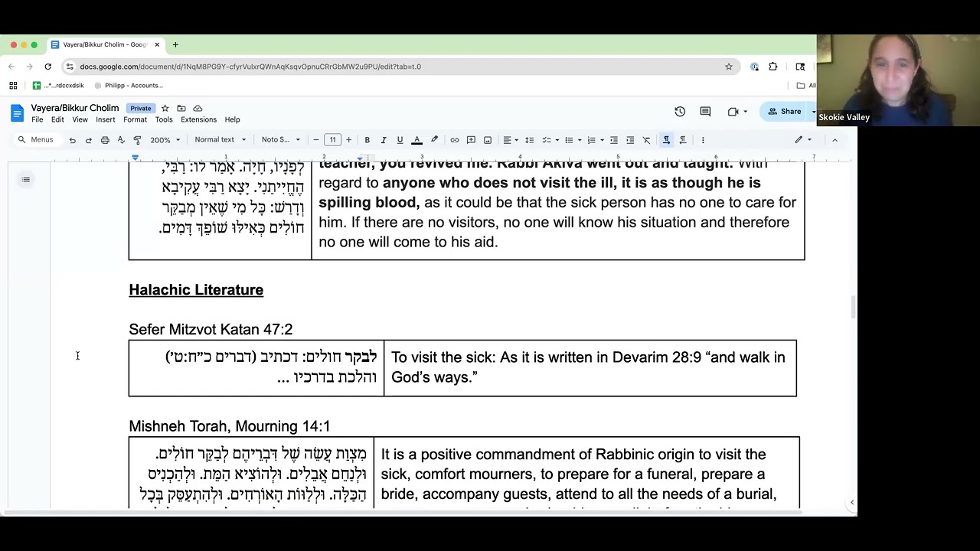This screenshot has width=980, height=551.
Task: View the cloud save status
Action: [198, 109]
